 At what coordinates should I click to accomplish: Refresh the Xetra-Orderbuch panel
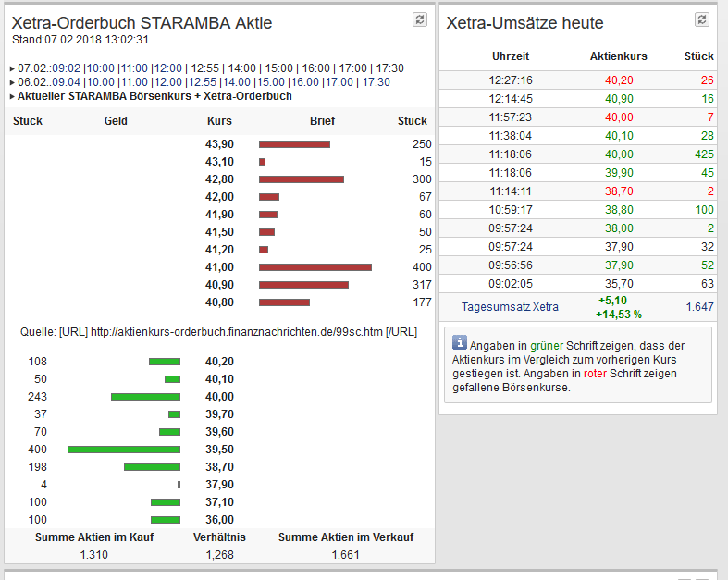coord(420,19)
